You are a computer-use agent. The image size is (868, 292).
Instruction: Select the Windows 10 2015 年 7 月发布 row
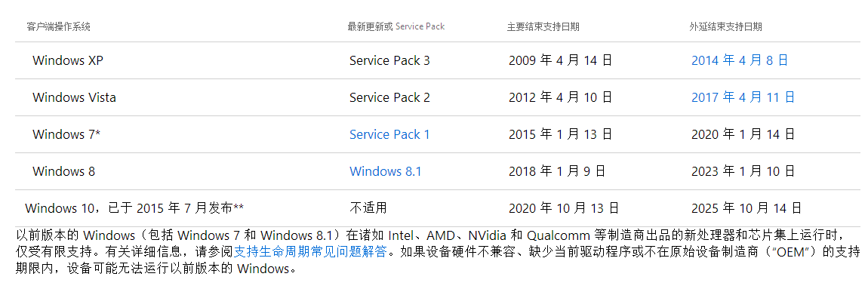134,208
